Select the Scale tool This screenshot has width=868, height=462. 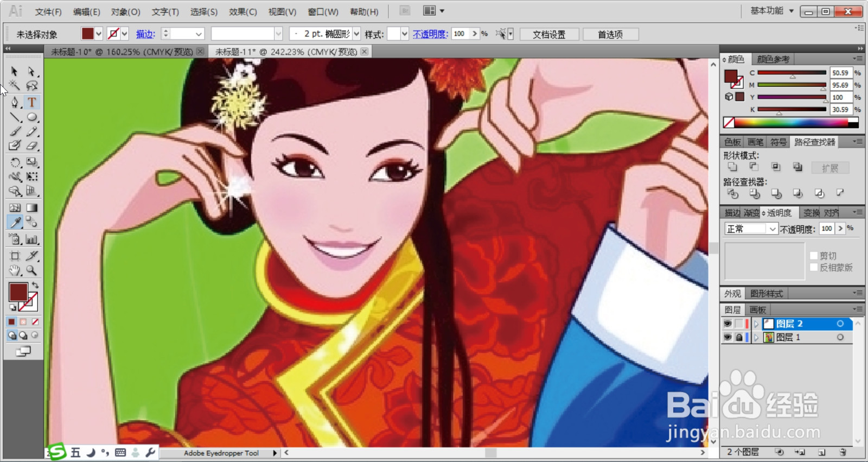(x=31, y=162)
